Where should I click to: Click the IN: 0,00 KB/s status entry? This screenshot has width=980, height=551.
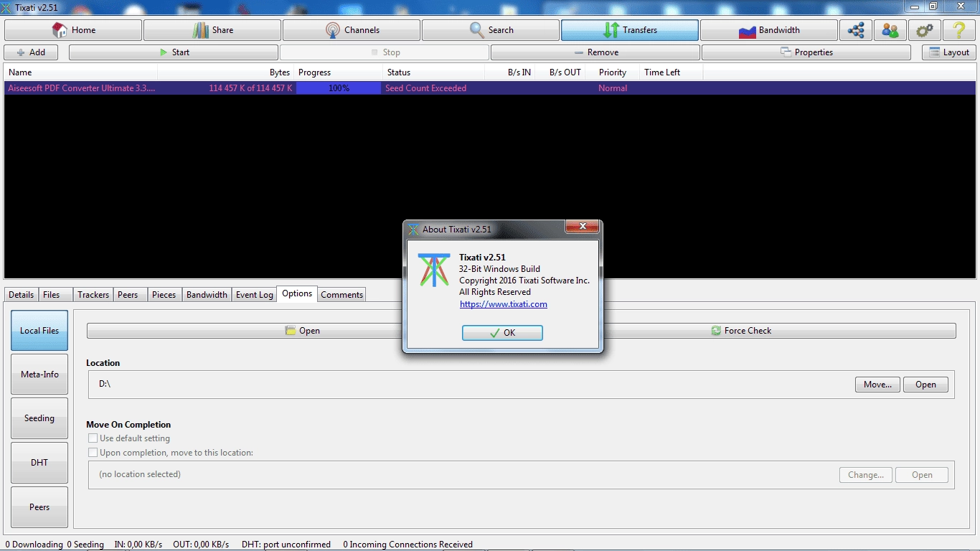[x=138, y=545]
